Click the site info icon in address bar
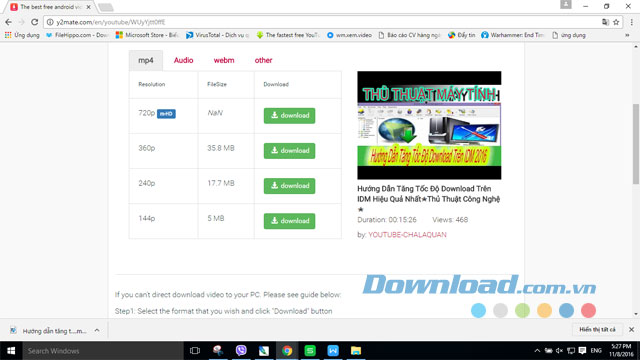The width and height of the screenshot is (640, 360). tap(50, 22)
